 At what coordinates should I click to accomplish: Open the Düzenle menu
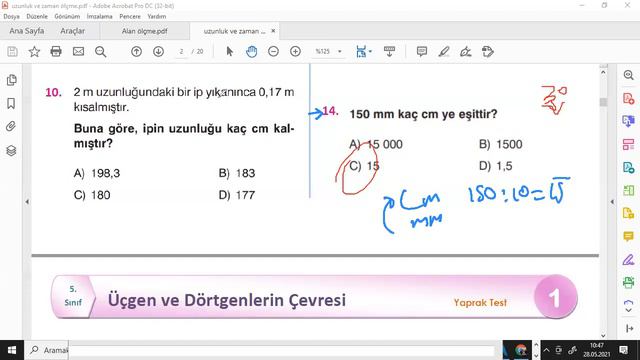click(37, 16)
